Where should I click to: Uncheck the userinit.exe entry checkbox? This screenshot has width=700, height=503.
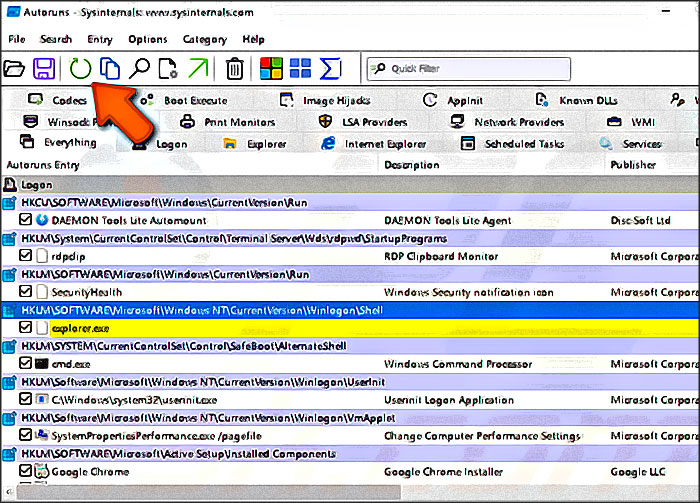point(25,399)
